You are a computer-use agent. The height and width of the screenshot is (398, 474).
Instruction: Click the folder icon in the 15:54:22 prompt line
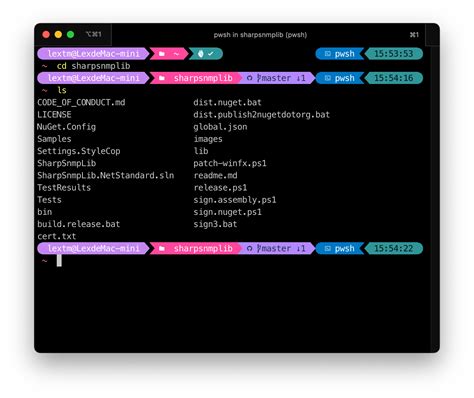(x=162, y=248)
